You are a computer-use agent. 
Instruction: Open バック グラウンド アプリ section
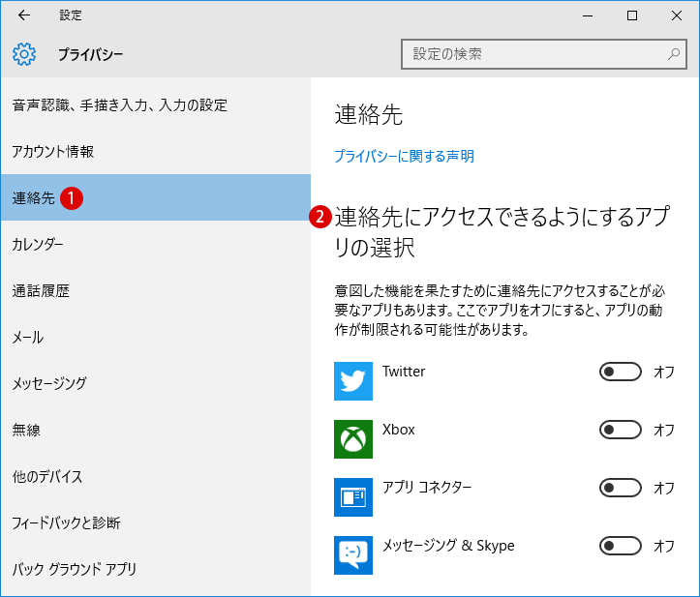click(155, 569)
